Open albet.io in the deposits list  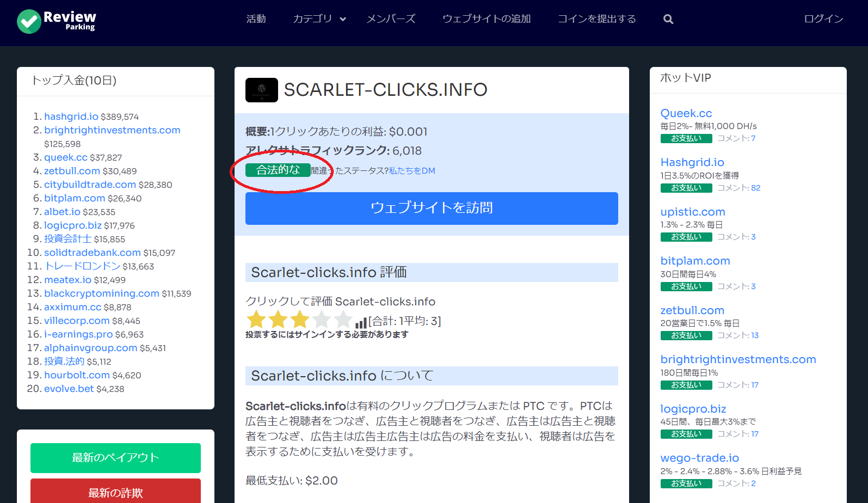62,212
